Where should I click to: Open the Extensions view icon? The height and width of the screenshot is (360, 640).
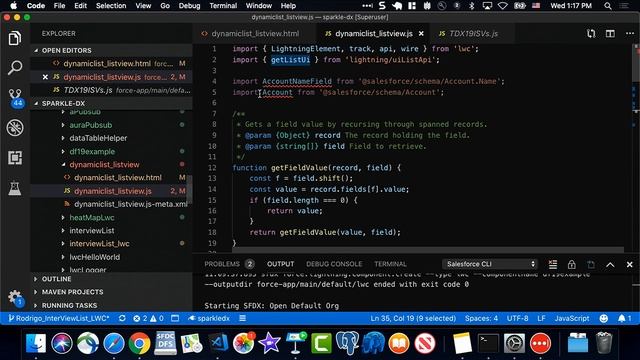tap(15, 158)
